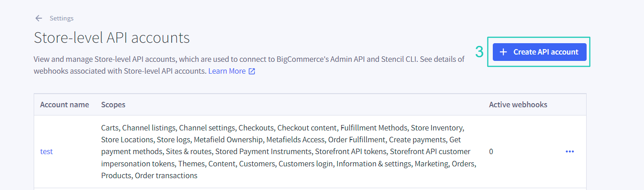Click the Active webhooks column header

[x=518, y=105]
